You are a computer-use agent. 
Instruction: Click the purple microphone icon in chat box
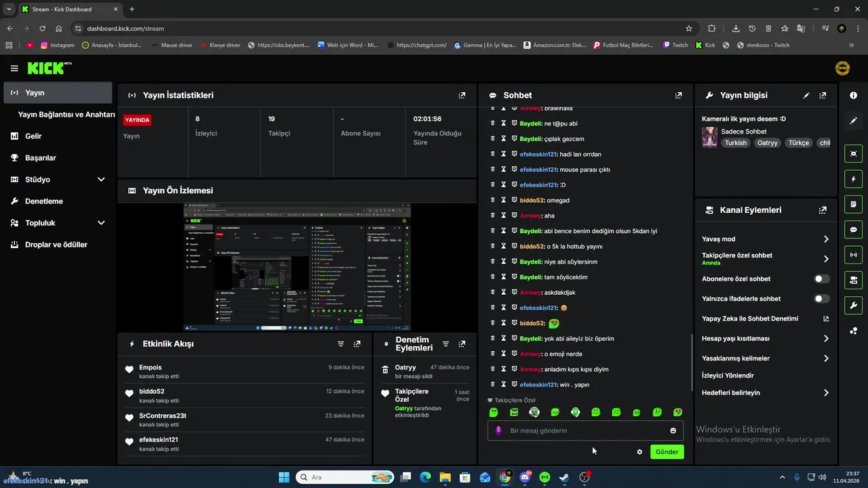point(499,430)
